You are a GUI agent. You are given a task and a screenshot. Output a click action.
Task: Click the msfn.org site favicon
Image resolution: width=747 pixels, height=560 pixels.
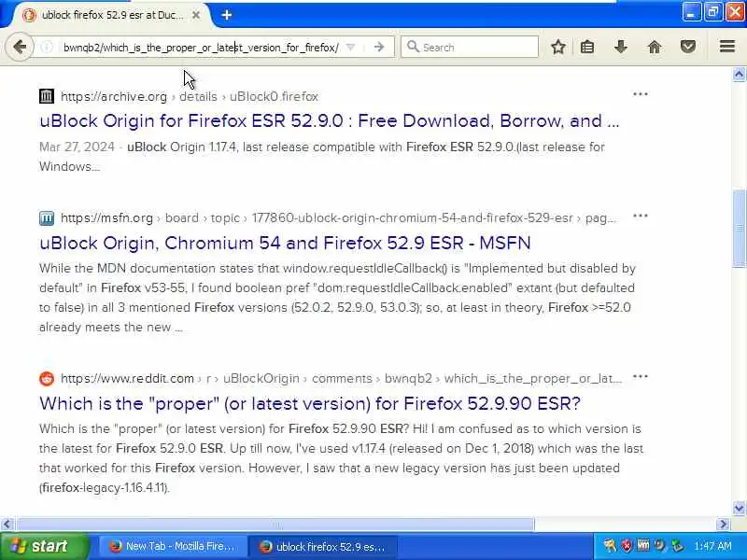pyautogui.click(x=46, y=218)
